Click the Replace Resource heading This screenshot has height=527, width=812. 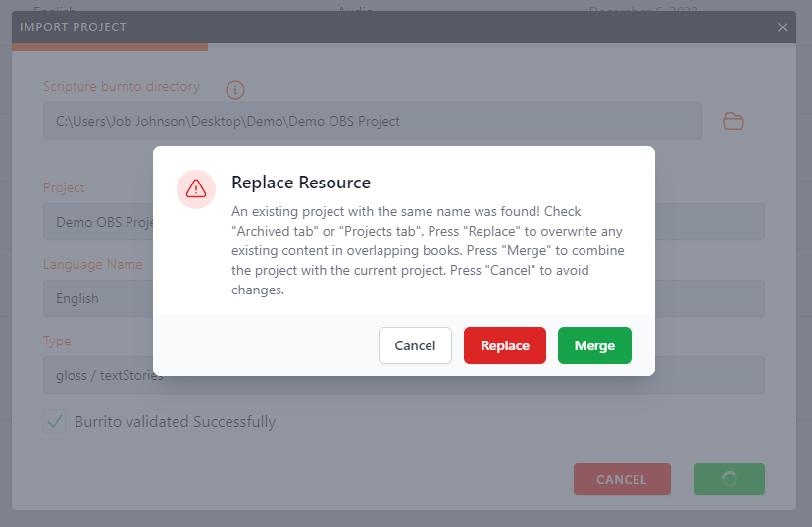[301, 183]
